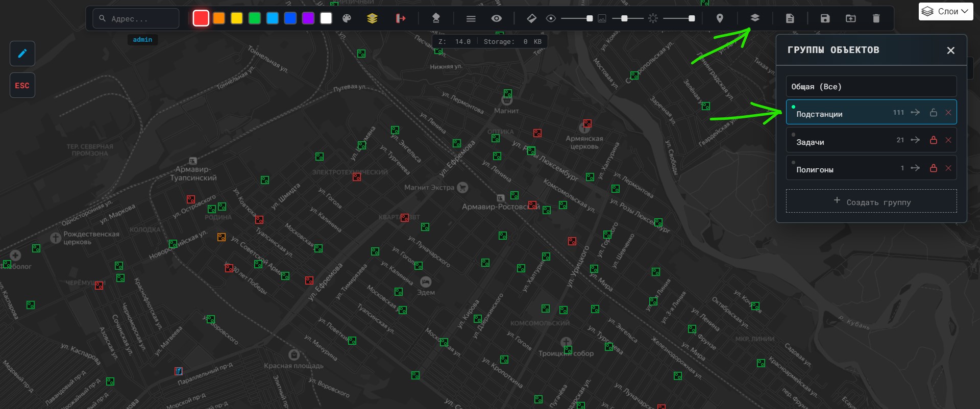The width and height of the screenshot is (980, 409).
Task: Click the document file icon
Action: coord(790,19)
